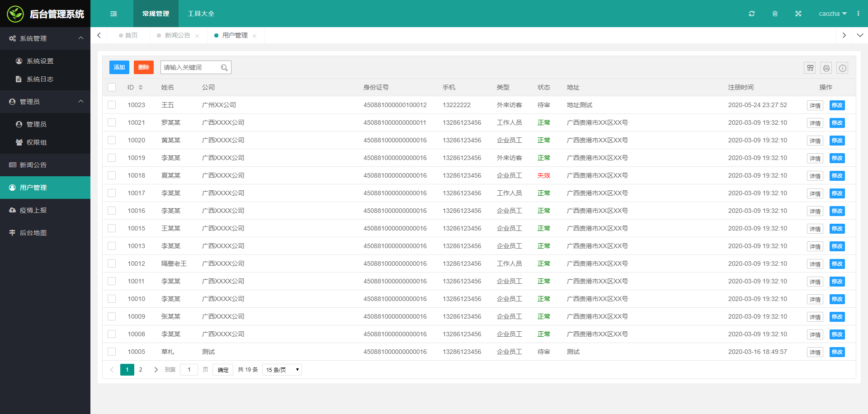Switch to 工具大全 top menu

pos(201,14)
